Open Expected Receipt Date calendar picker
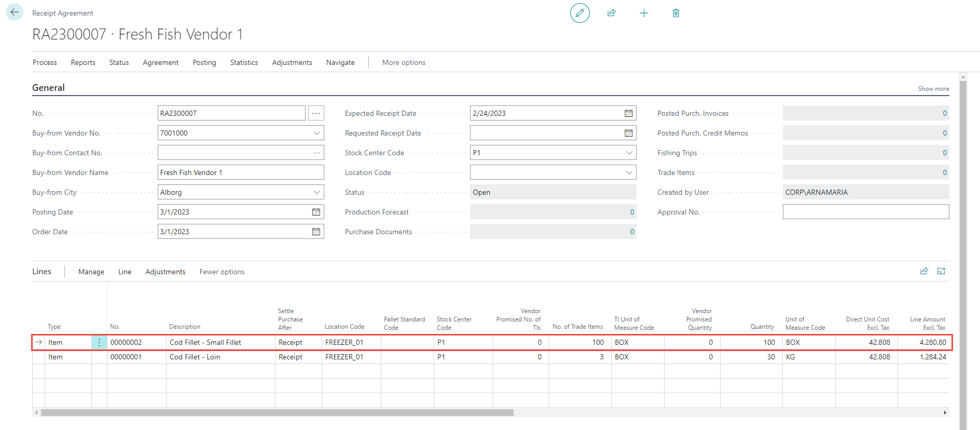The height and width of the screenshot is (430, 980). [628, 113]
